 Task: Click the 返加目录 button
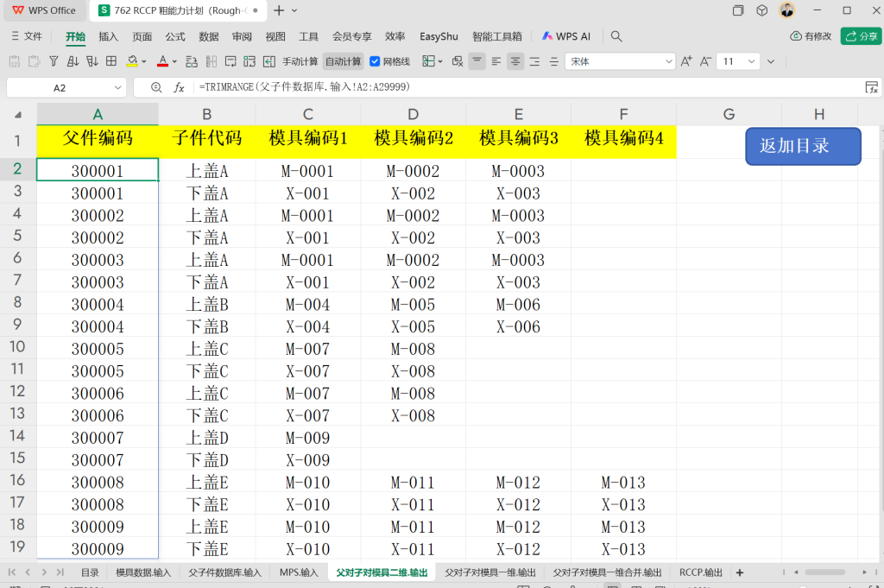tap(803, 146)
